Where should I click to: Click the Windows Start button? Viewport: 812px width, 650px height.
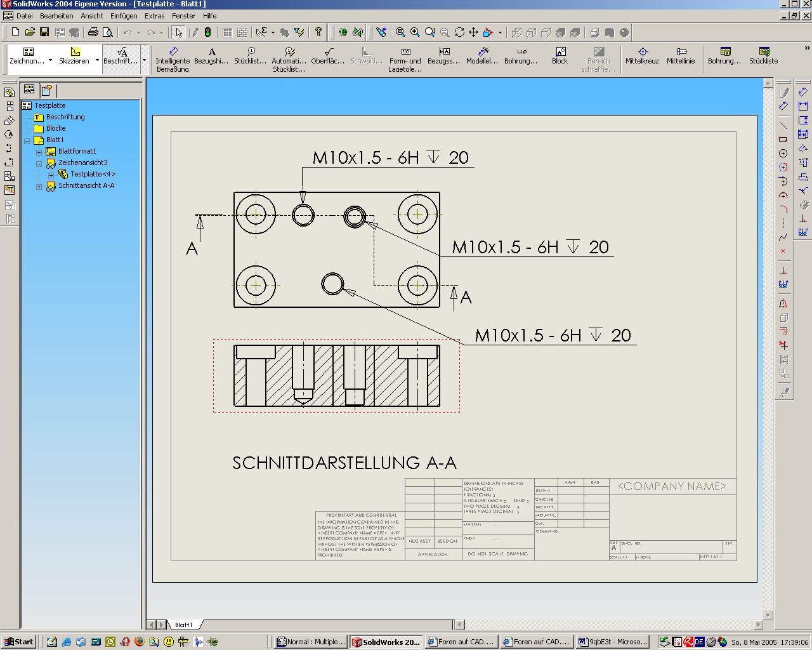[18, 642]
